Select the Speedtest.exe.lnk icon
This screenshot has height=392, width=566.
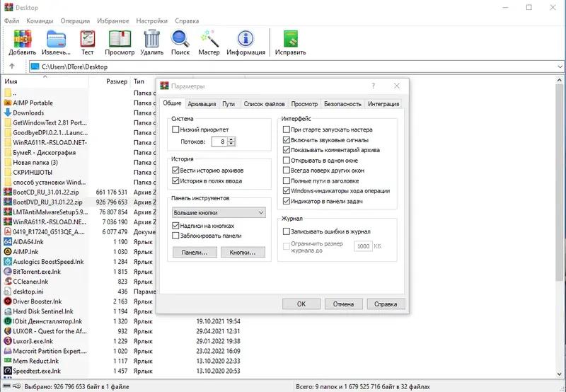point(8,371)
